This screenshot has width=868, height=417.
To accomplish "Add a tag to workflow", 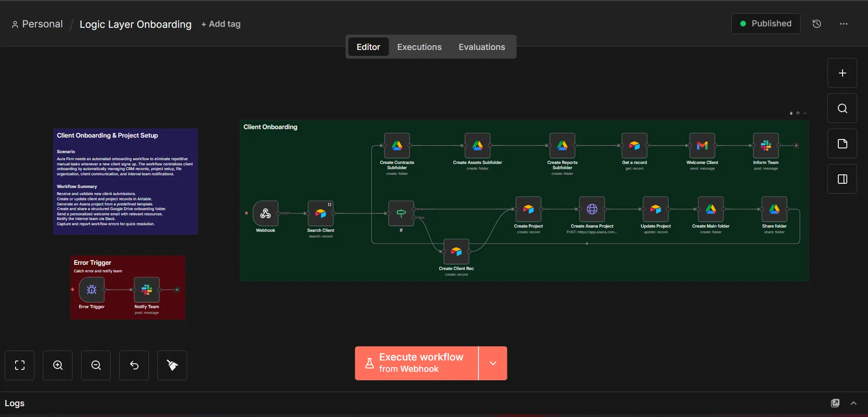I will pos(221,24).
